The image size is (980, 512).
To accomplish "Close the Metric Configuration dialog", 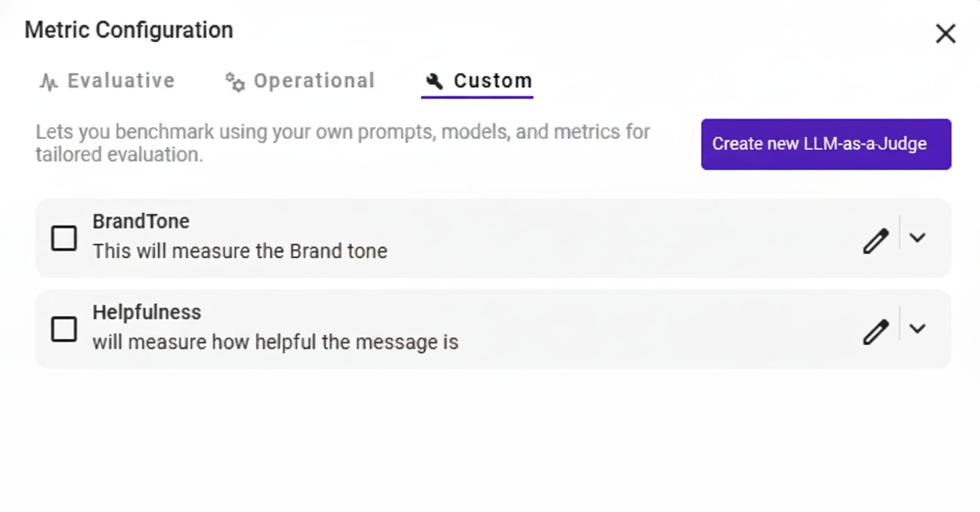I will click(x=945, y=33).
